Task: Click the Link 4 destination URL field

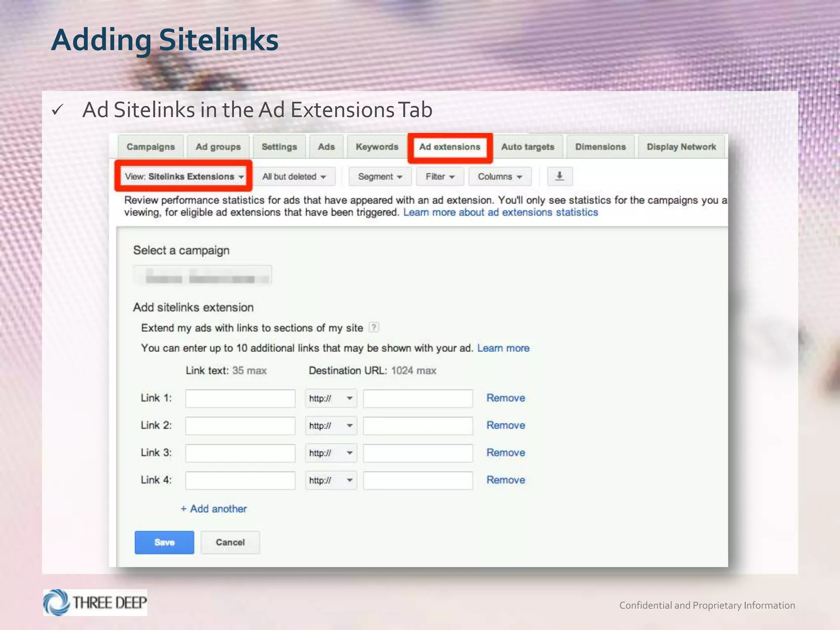Action: point(418,480)
